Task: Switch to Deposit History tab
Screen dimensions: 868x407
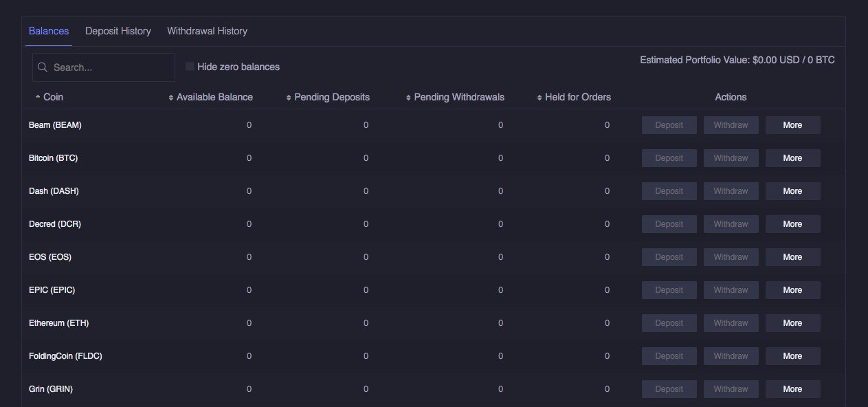Action: [118, 31]
